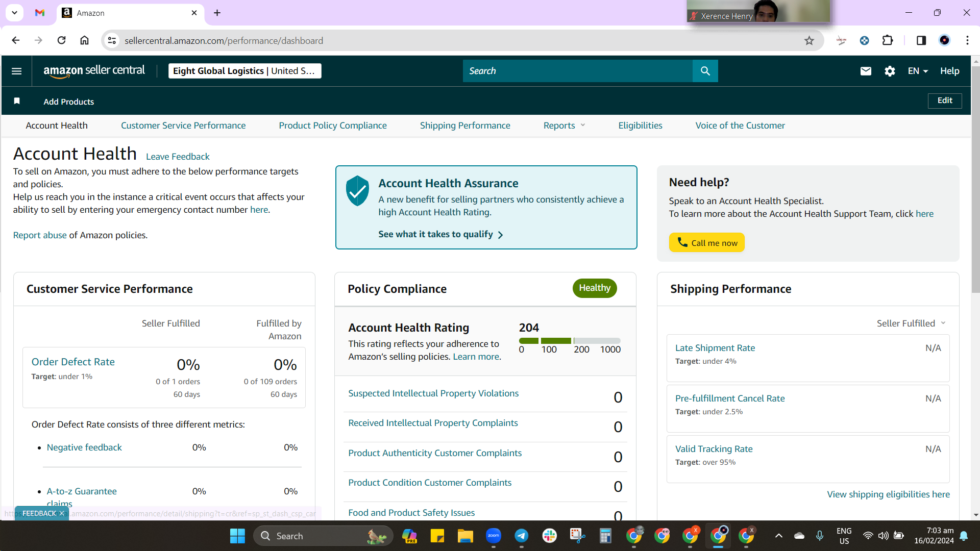980x551 pixels.
Task: Click the search magnifier button
Action: [x=705, y=71]
